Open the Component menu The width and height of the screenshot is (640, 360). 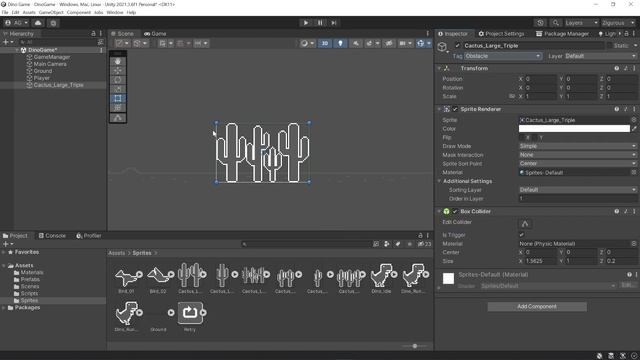click(x=79, y=13)
